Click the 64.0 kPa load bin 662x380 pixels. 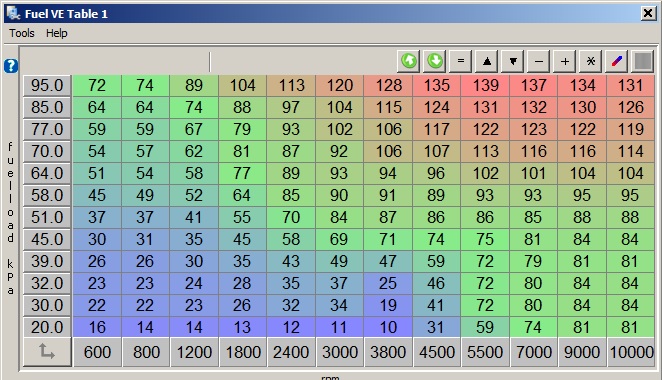tap(47, 174)
